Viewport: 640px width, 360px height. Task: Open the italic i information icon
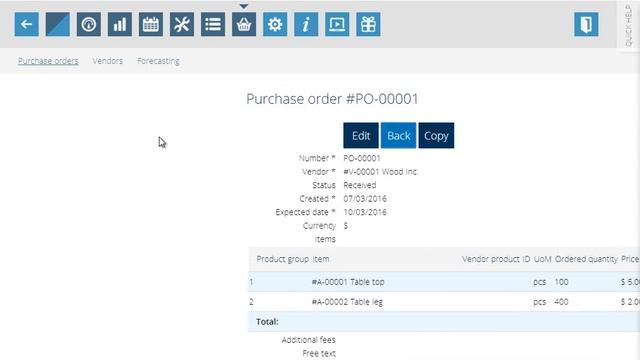point(306,24)
